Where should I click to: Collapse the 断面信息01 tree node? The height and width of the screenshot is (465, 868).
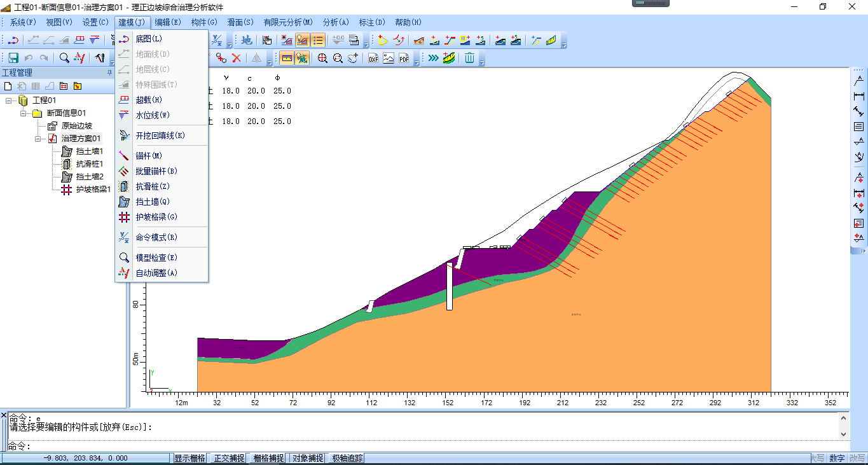click(23, 113)
